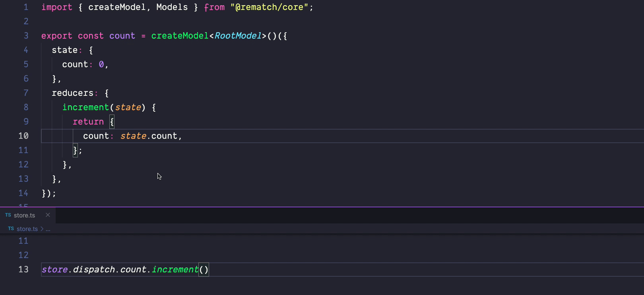
Task: Click 'store' in the dispatch call
Action: 54,270
